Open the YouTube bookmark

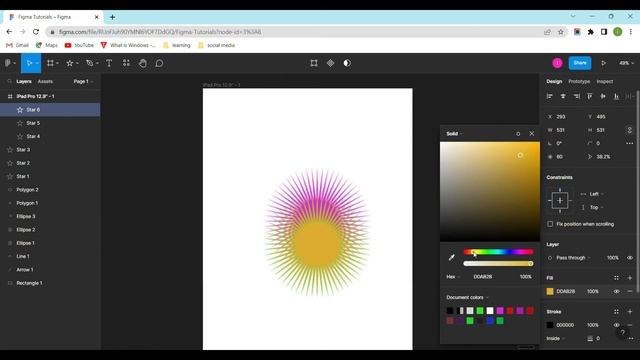[79, 45]
